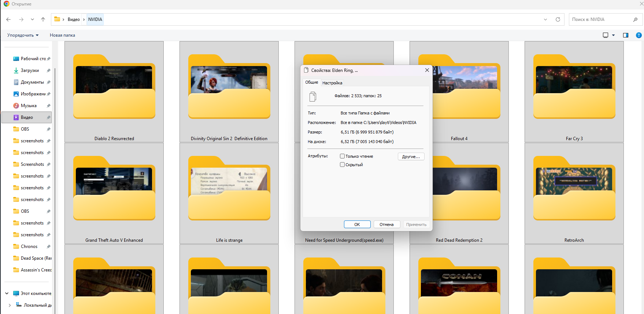The image size is (644, 314).
Task: Click Отмена in properties dialog
Action: tap(386, 224)
